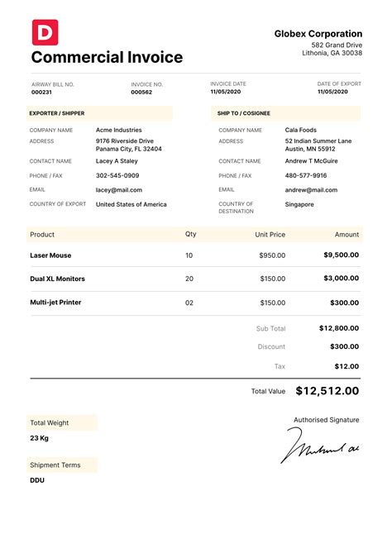The height and width of the screenshot is (553, 392).
Task: Click the Amount column header
Action: pos(347,235)
